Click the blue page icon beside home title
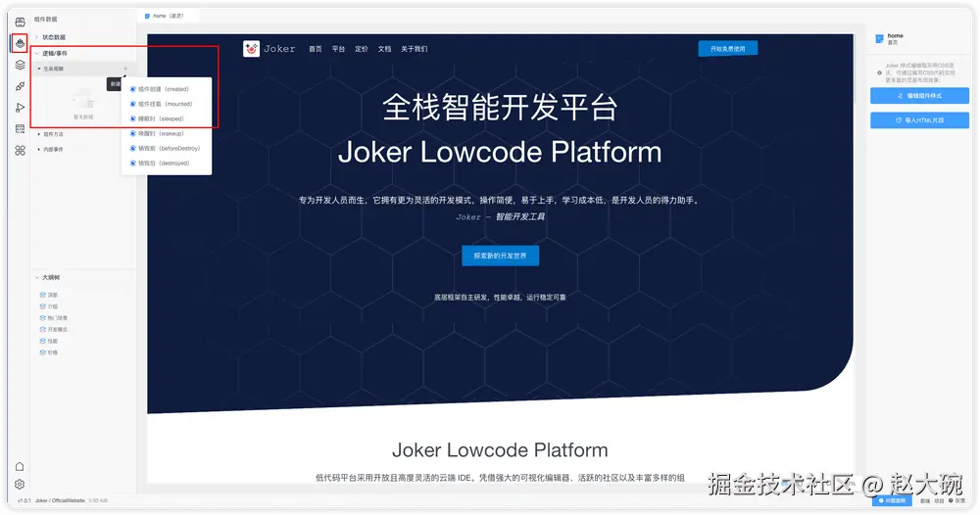This screenshot has width=980, height=515. pos(879,39)
